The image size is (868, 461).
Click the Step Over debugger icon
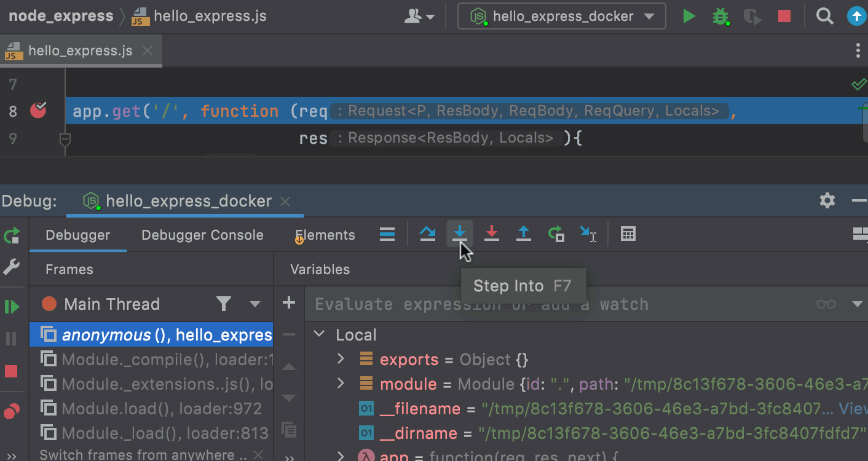tap(427, 234)
